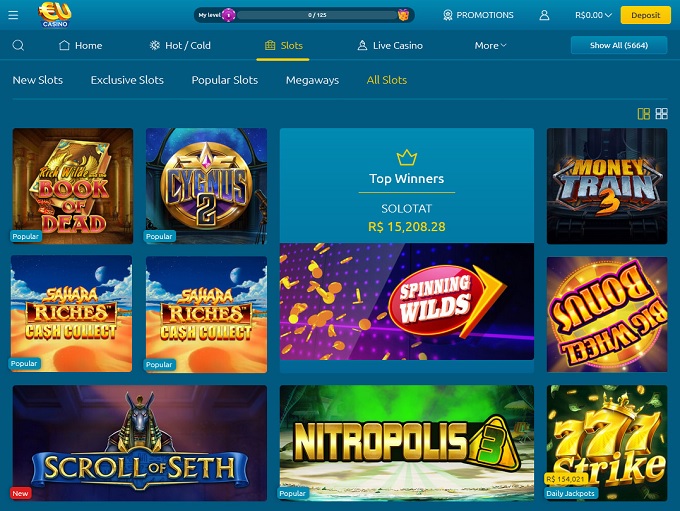This screenshot has height=511, width=680.
Task: Expand the More navigation menu
Action: (490, 45)
